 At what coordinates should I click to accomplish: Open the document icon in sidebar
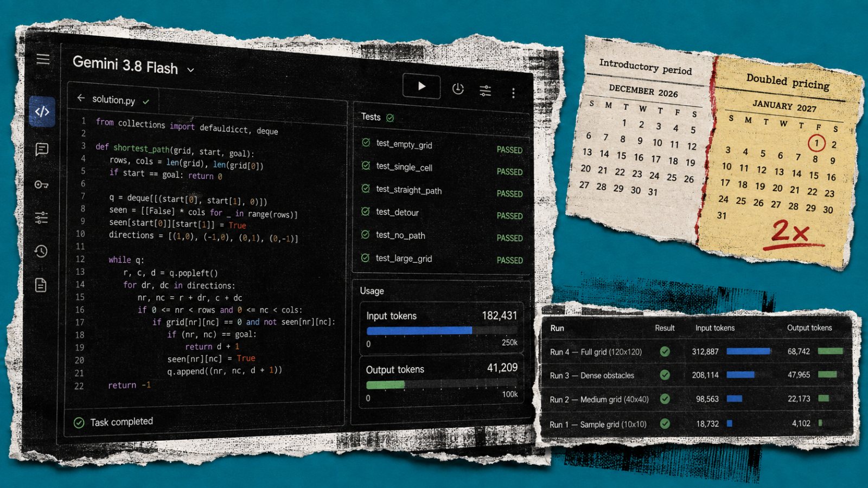[x=41, y=285]
